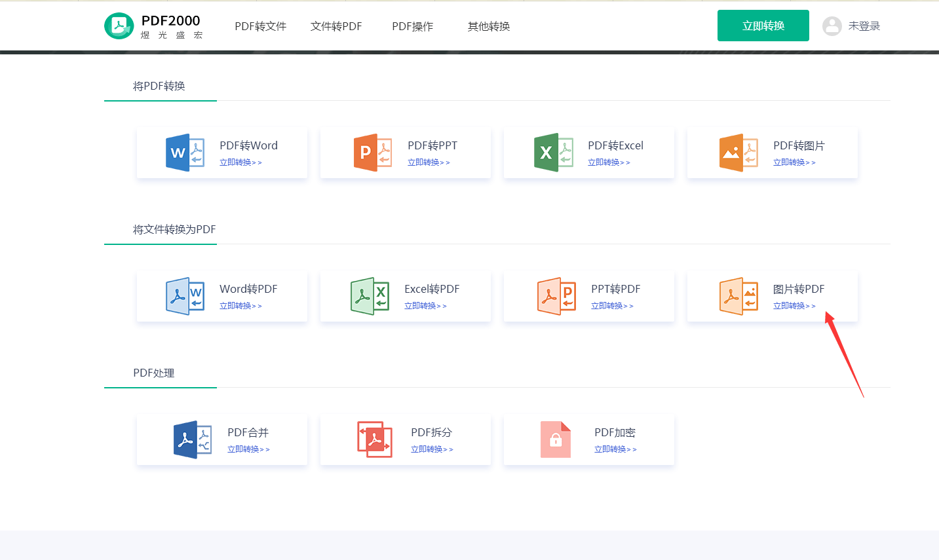The width and height of the screenshot is (939, 560).
Task: Click the Word转PDF title text
Action: pos(248,289)
